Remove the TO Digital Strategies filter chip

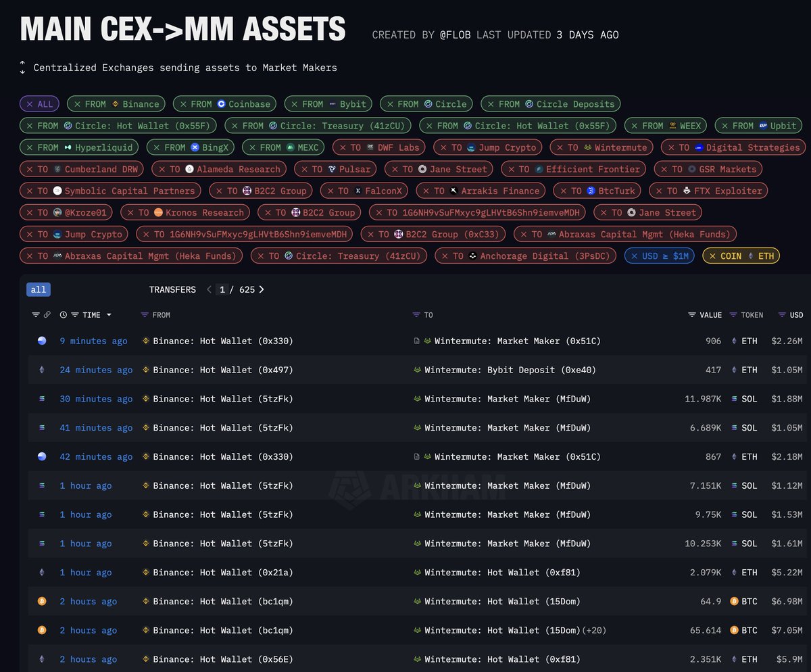[x=672, y=147]
